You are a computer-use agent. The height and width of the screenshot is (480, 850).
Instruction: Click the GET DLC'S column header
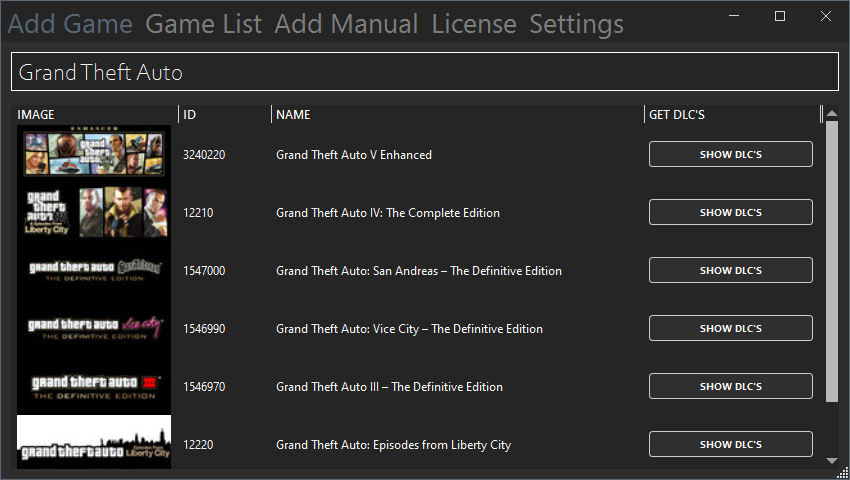coord(677,115)
